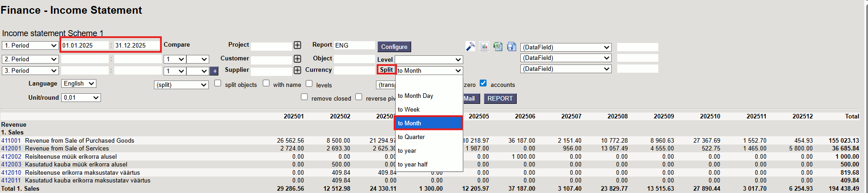Choose 'to Week' from the Split options
868x193 pixels.
click(x=408, y=109)
